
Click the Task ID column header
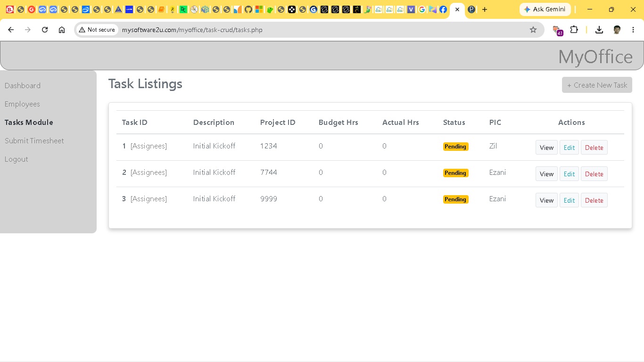135,123
